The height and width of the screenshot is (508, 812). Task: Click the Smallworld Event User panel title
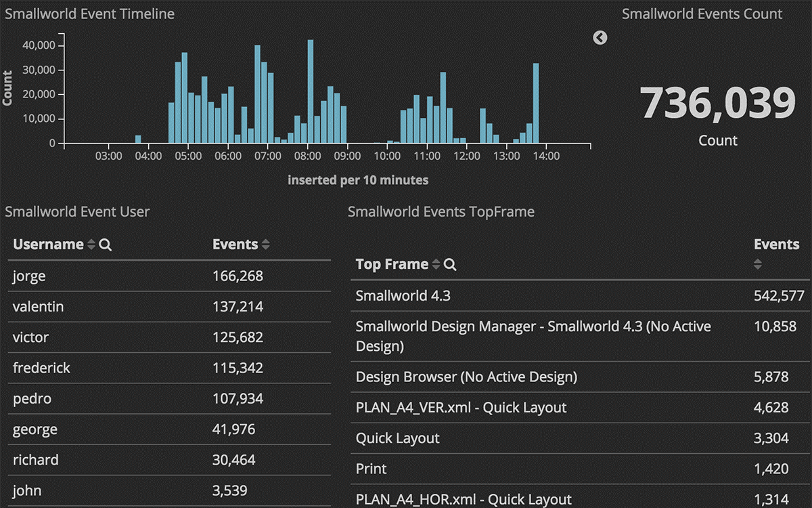point(77,212)
